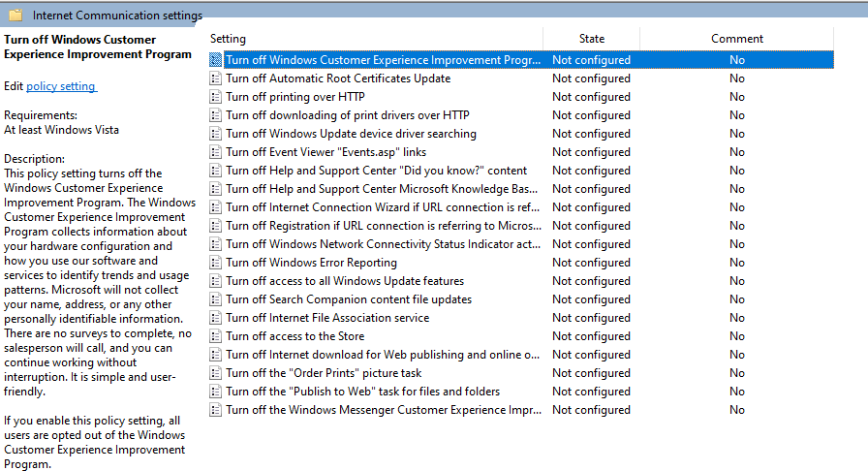868x471 pixels.
Task: Select "Turn off Windows Update device driver searching"
Action: point(351,134)
